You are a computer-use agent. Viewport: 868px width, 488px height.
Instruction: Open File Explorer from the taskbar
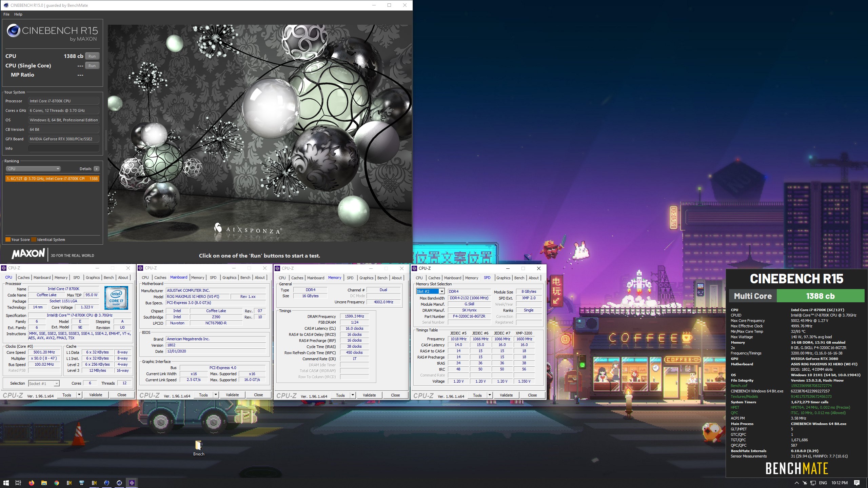pyautogui.click(x=44, y=483)
